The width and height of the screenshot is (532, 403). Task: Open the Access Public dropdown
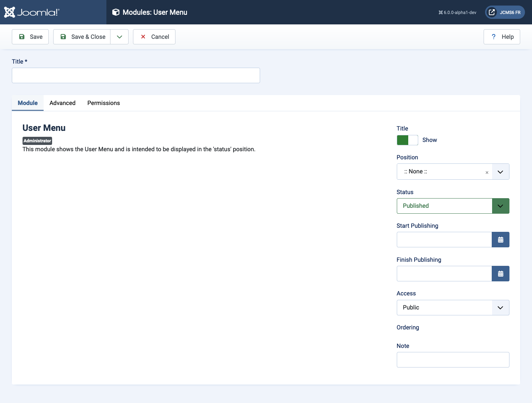coord(453,308)
